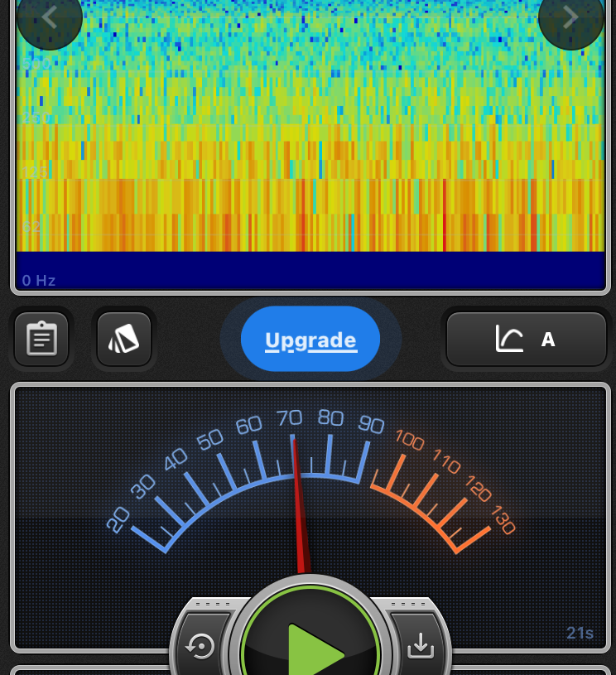
Task: Click the 50 mark on the gauge
Action: point(210,438)
